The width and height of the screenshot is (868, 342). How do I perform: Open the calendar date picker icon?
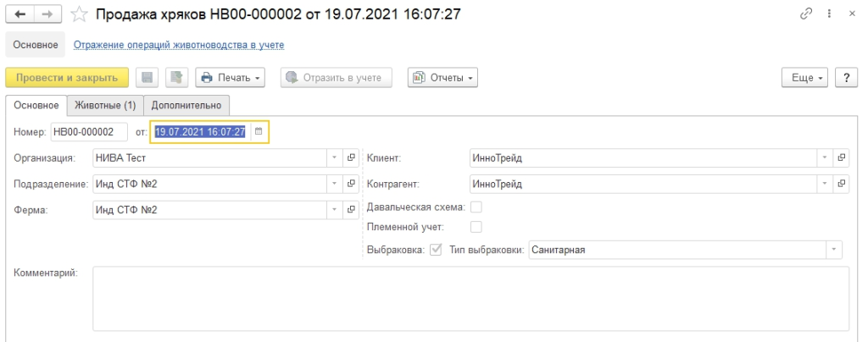click(x=259, y=131)
